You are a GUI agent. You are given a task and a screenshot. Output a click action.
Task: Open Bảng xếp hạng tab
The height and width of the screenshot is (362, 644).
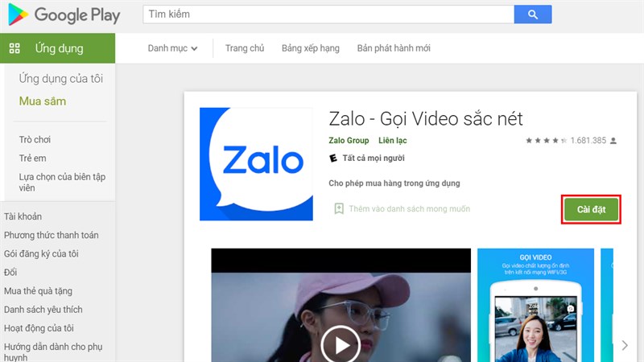click(x=311, y=48)
